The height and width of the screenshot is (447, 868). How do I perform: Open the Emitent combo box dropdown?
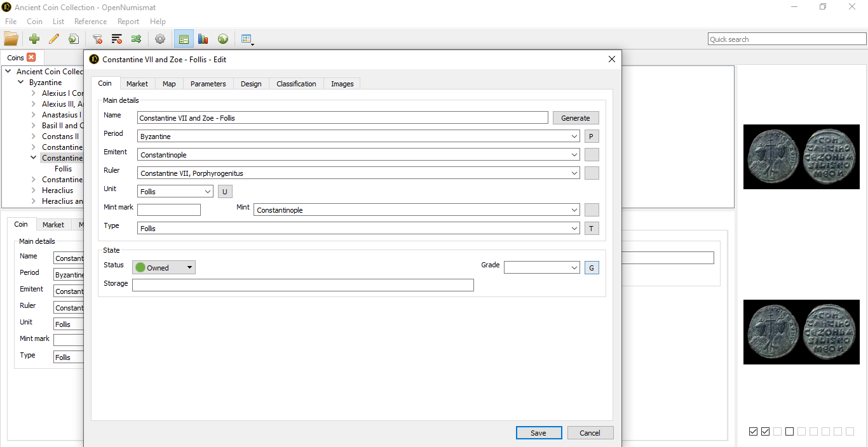coord(358,155)
